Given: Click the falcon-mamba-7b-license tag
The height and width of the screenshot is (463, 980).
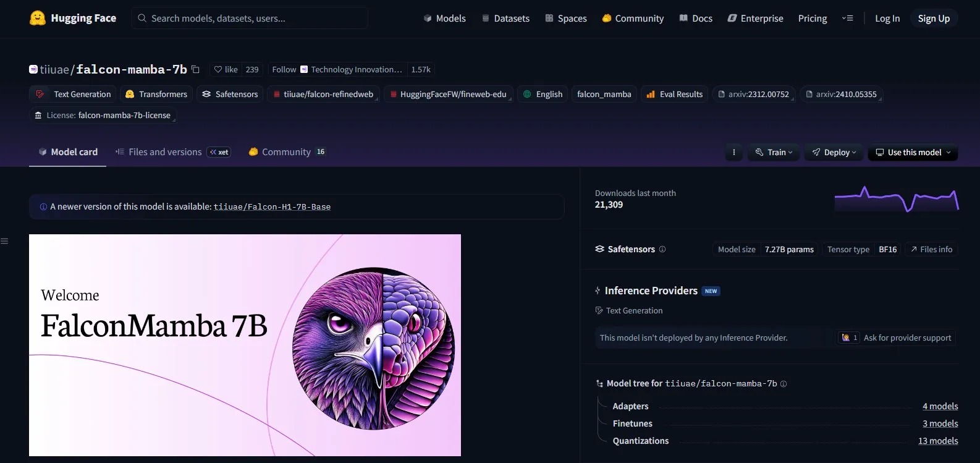Looking at the screenshot, I should click(x=103, y=115).
